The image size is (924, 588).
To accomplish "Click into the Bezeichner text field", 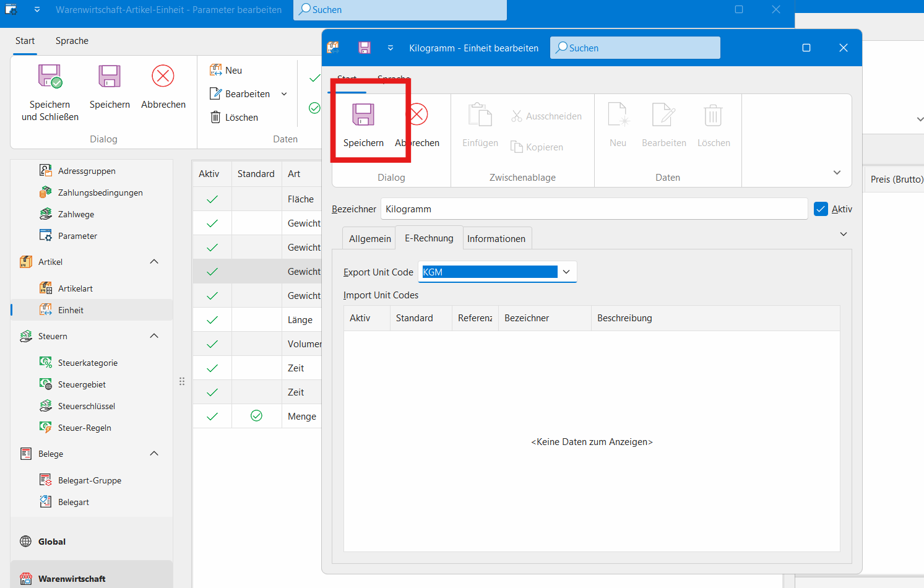I will [x=593, y=209].
